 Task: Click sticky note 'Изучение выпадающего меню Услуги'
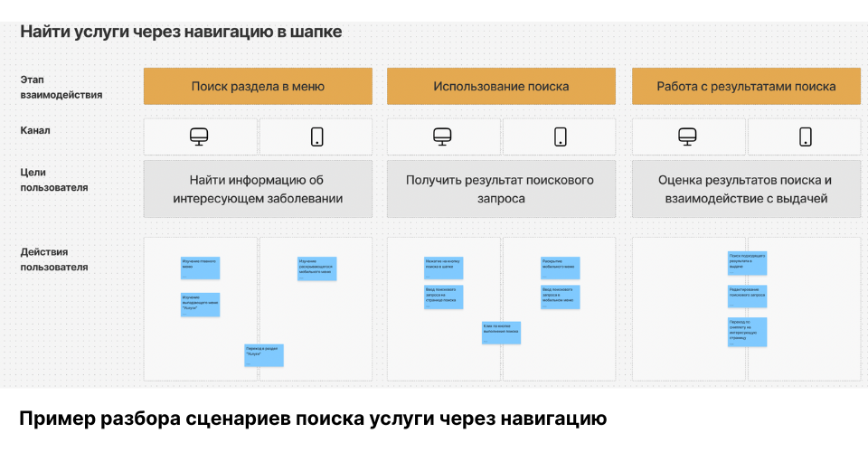point(200,304)
